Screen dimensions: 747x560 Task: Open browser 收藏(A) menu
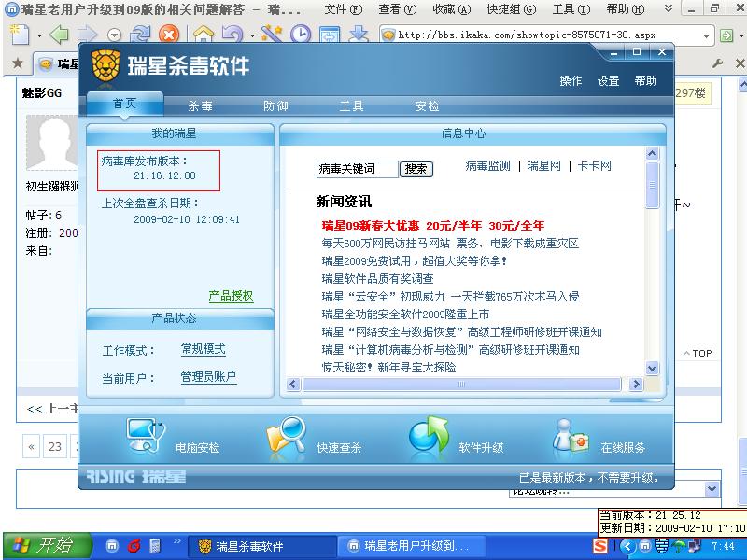pos(452,9)
